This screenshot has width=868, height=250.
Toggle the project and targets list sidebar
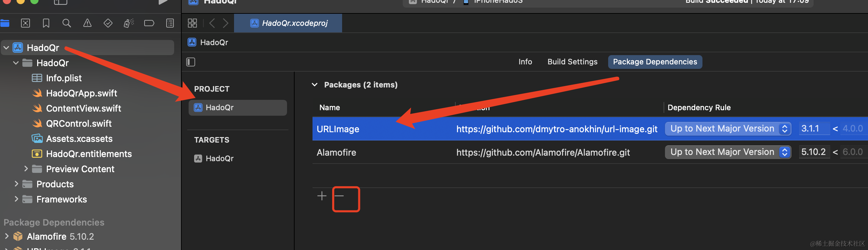pyautogui.click(x=191, y=62)
